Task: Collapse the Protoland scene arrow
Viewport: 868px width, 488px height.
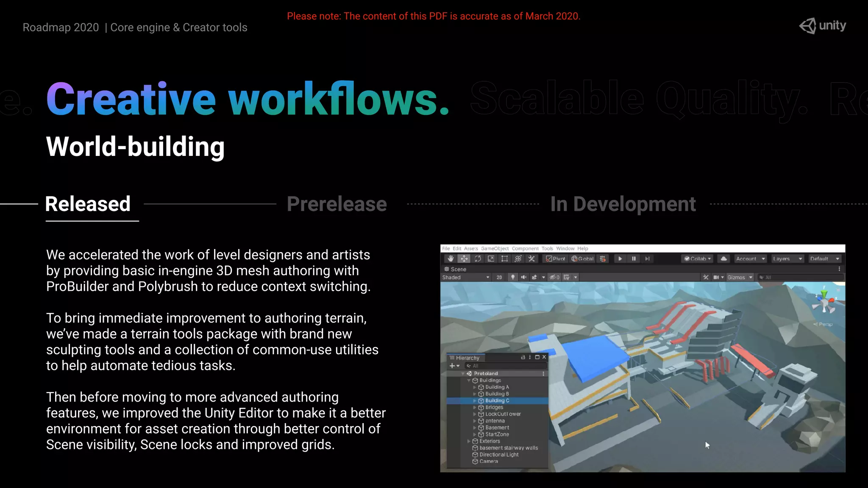Action: click(463, 374)
